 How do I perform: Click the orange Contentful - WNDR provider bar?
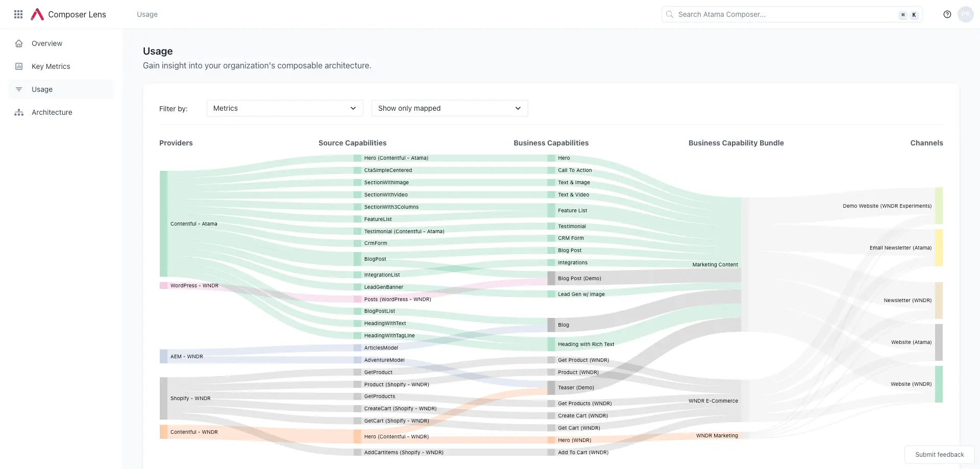tap(163, 432)
